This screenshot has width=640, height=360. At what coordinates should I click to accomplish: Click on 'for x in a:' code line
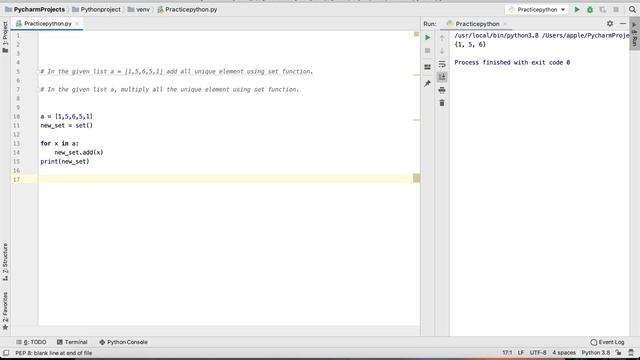tap(60, 144)
